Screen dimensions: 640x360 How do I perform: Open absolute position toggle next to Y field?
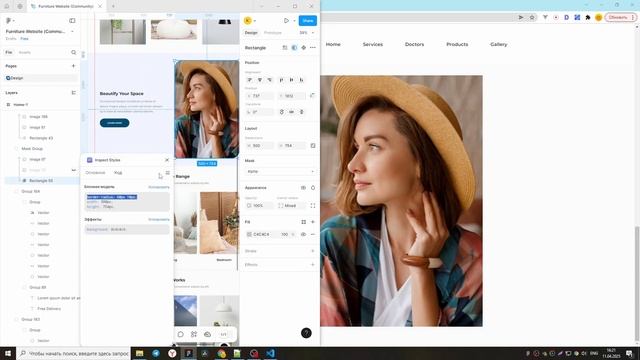(312, 96)
